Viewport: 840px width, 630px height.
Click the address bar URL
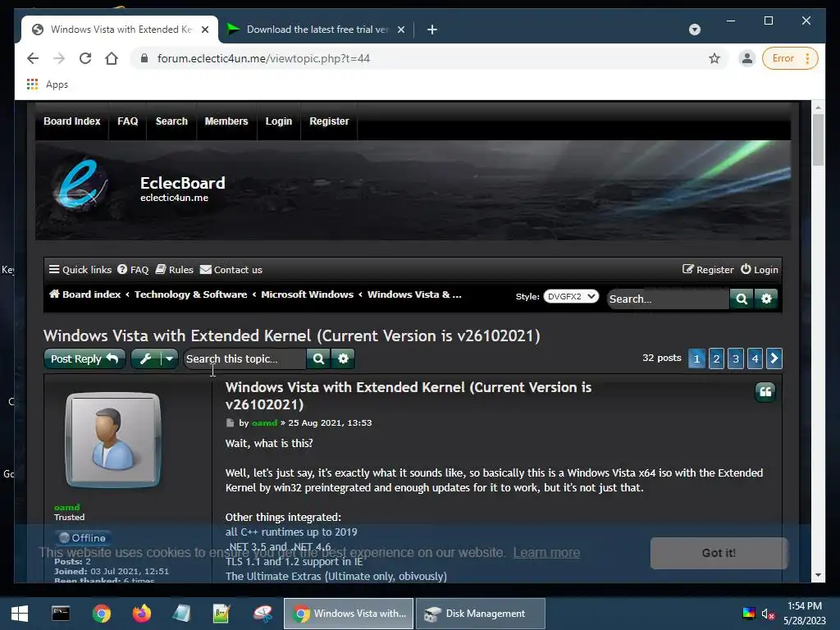[x=263, y=58]
